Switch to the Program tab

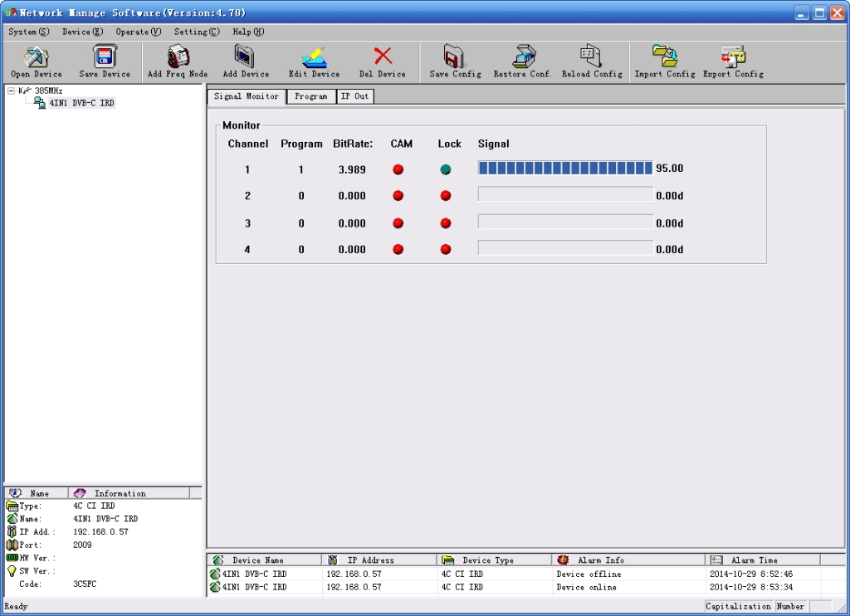coord(310,96)
